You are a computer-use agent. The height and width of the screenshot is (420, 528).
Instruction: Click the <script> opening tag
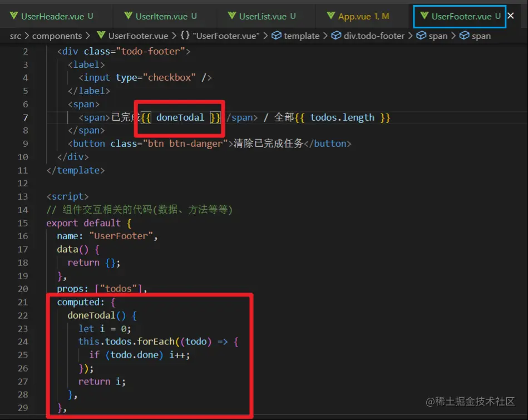67,196
